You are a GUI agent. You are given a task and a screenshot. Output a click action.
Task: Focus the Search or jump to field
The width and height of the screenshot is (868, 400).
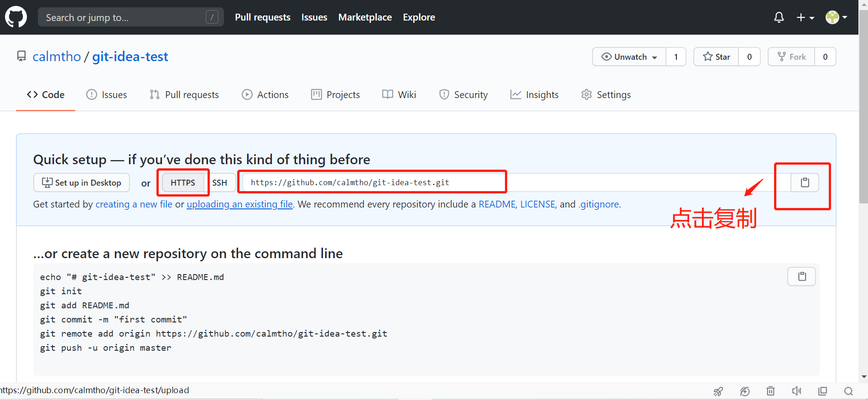pos(131,17)
